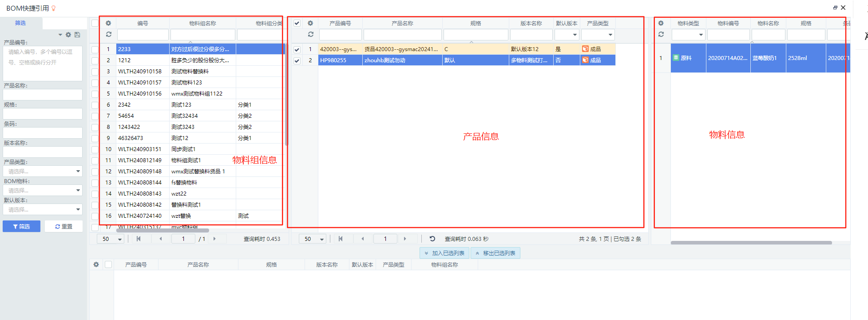Click the 重置 reset button
Image resolution: width=868 pixels, height=320 pixels.
click(63, 226)
